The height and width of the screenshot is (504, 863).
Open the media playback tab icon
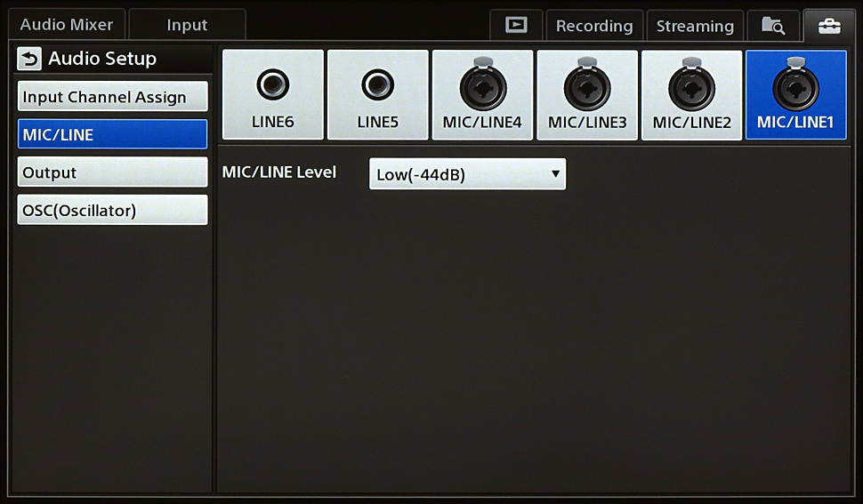coord(516,25)
